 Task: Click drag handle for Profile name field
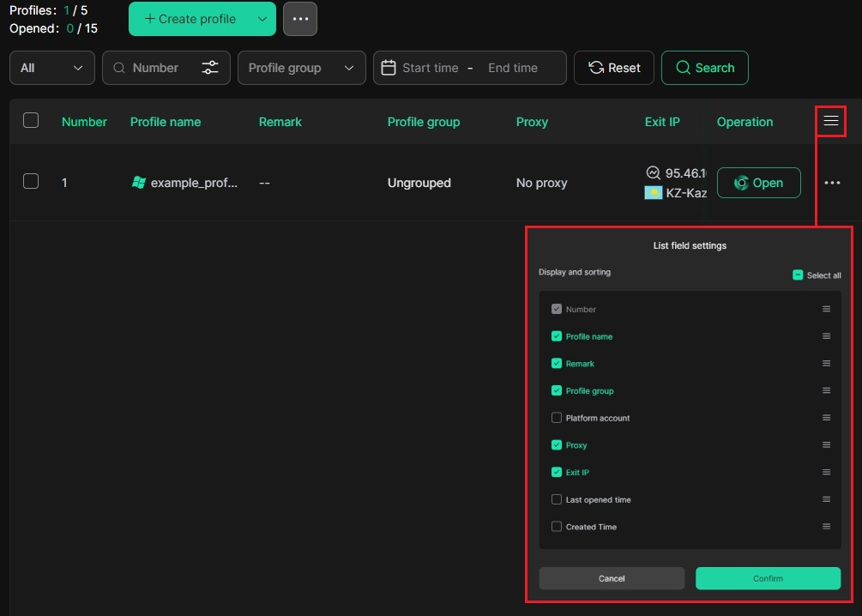pos(826,336)
